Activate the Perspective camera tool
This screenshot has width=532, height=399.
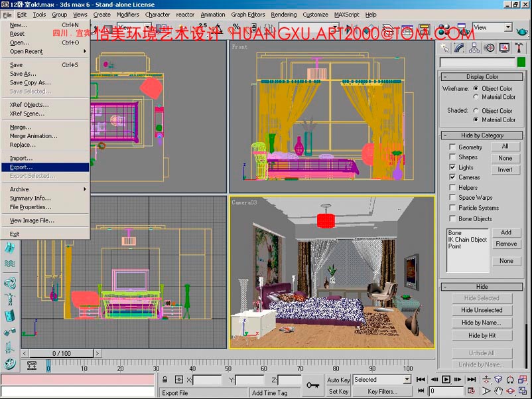498,379
